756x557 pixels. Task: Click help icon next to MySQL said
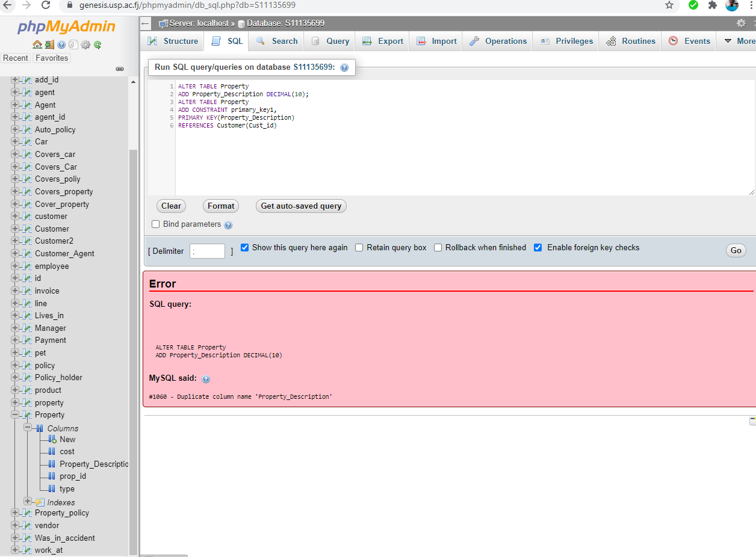point(206,379)
